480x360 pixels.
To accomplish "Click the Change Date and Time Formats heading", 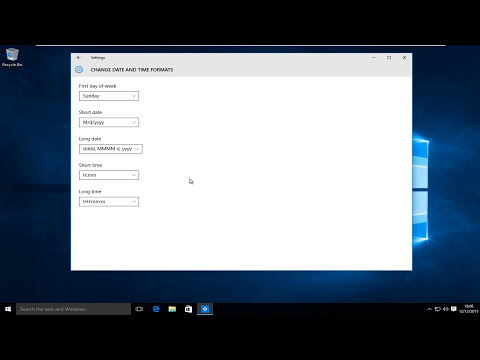I will click(132, 70).
